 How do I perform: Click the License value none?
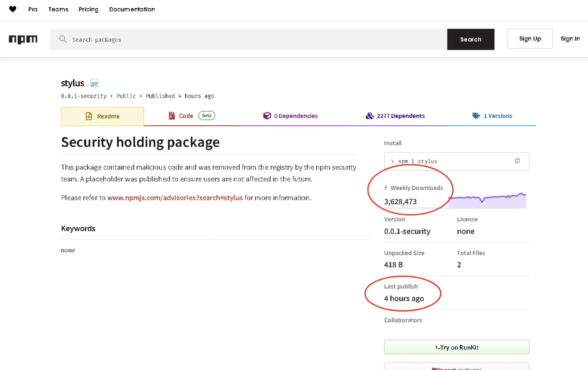tap(466, 231)
